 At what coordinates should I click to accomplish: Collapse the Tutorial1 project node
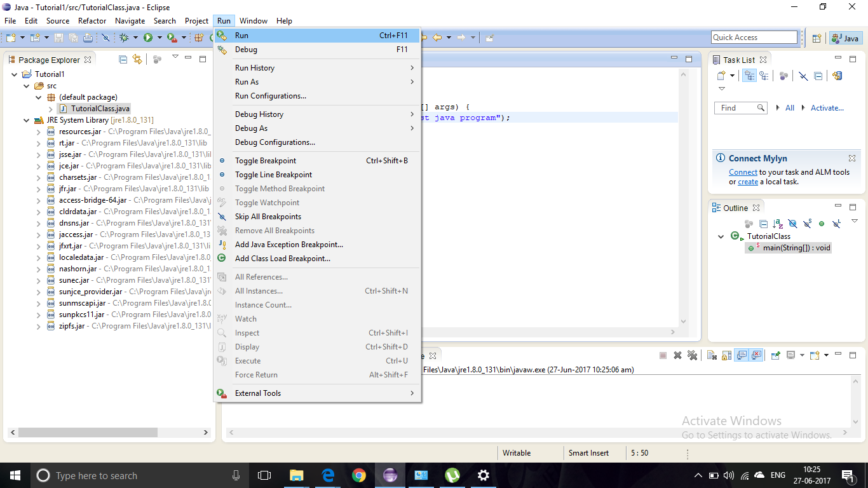[15, 74]
